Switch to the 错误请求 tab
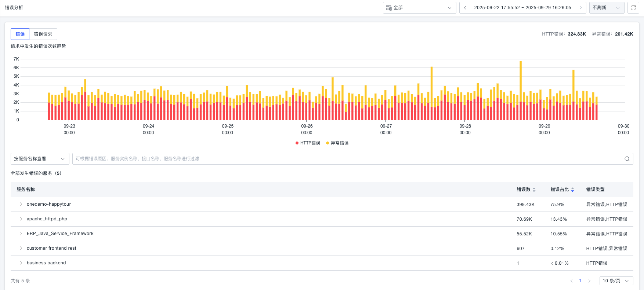The height and width of the screenshot is (290, 644). [x=43, y=34]
